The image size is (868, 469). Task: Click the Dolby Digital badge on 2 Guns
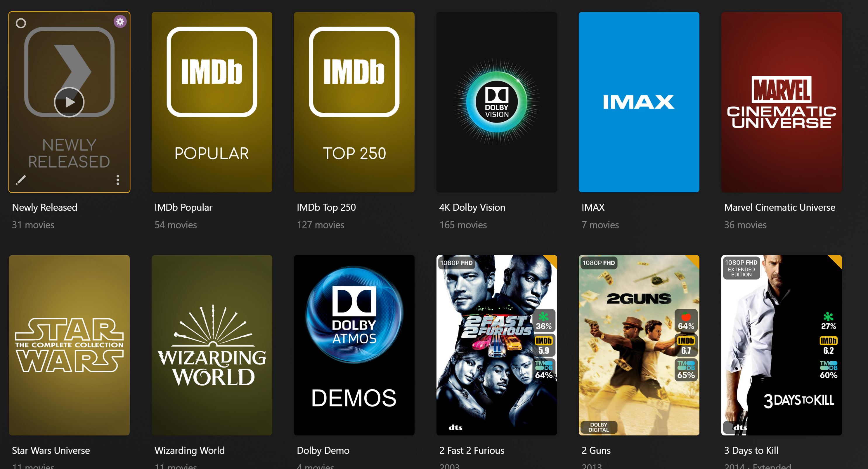click(x=598, y=427)
